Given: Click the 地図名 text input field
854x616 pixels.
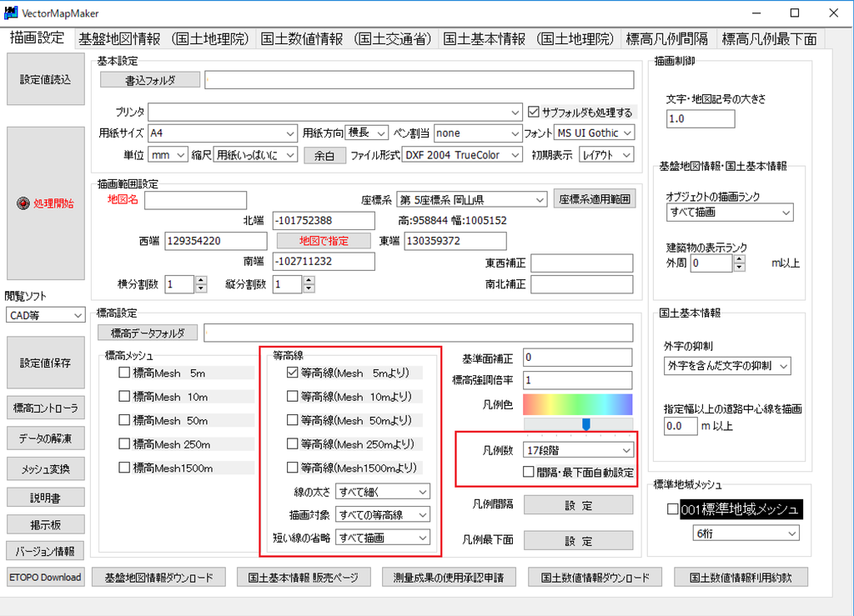Looking at the screenshot, I should coord(195,200).
